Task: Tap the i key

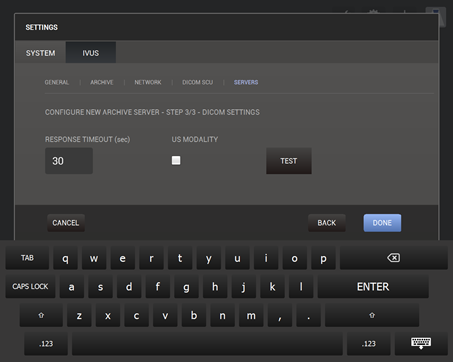Action: click(x=266, y=258)
